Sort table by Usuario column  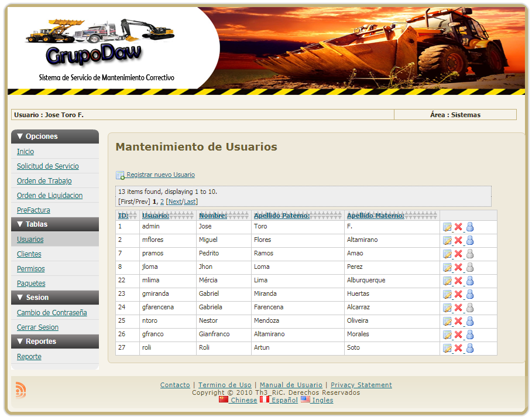[156, 216]
